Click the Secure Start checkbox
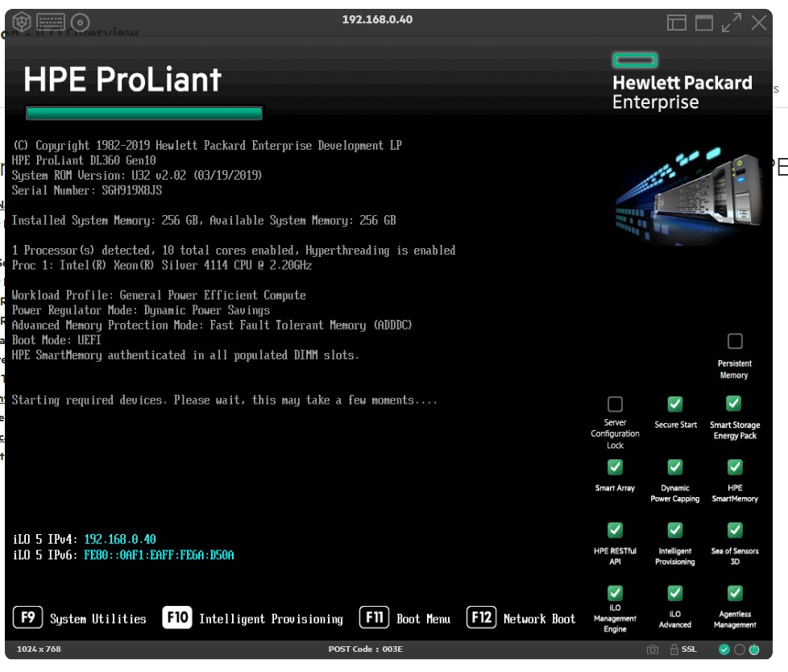The image size is (788, 672). (675, 404)
